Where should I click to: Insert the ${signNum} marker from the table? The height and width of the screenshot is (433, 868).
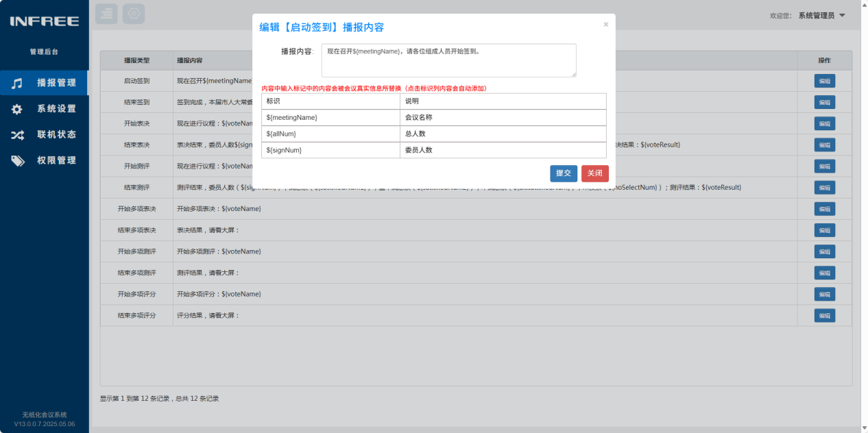(330, 150)
